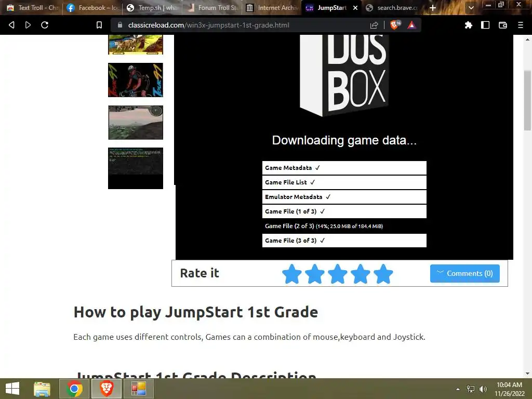Open the dark text-screen game thumbnail

(x=136, y=168)
